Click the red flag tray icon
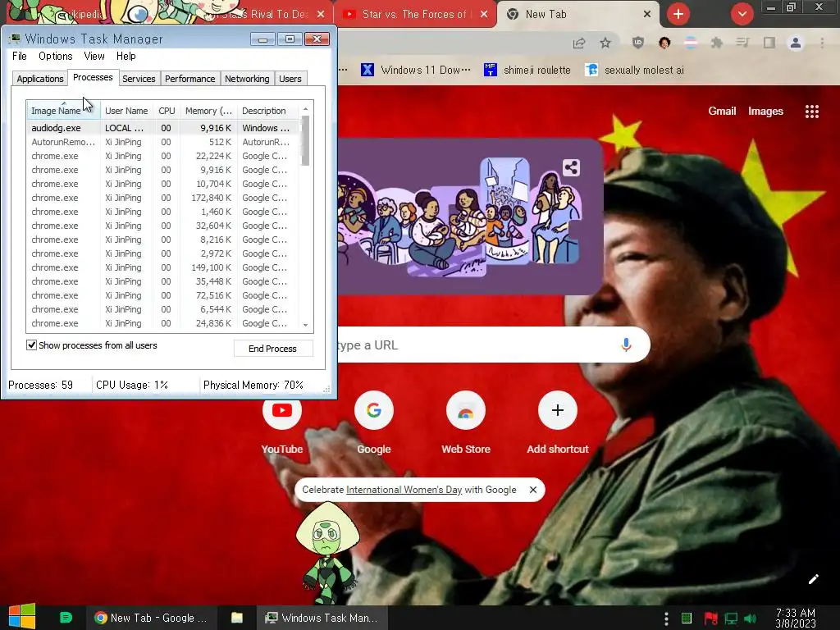The height and width of the screenshot is (630, 840). point(711,619)
